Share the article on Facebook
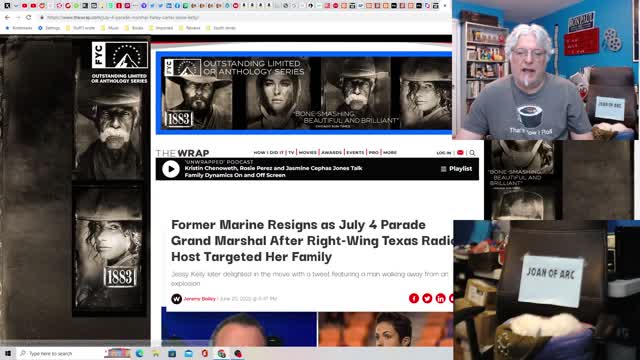This screenshot has width=640, height=360. click(414, 298)
